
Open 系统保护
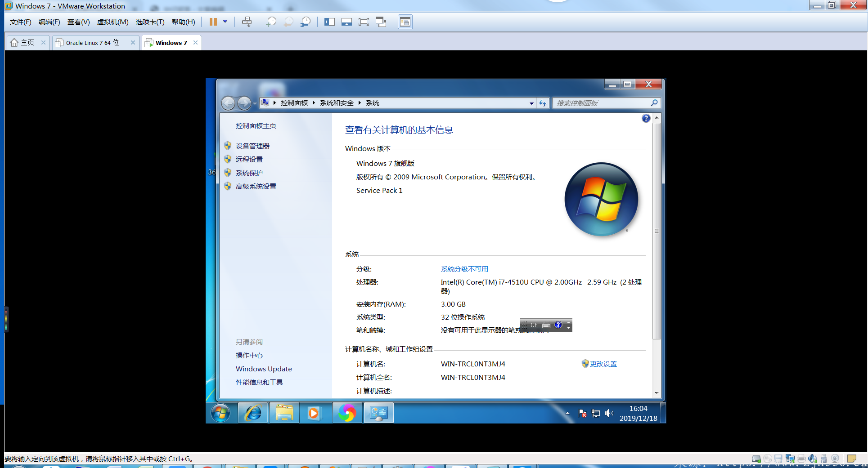pos(249,173)
